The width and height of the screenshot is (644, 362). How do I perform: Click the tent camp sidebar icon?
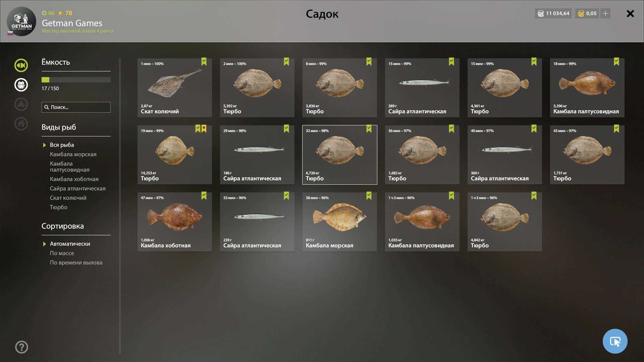[x=21, y=104]
